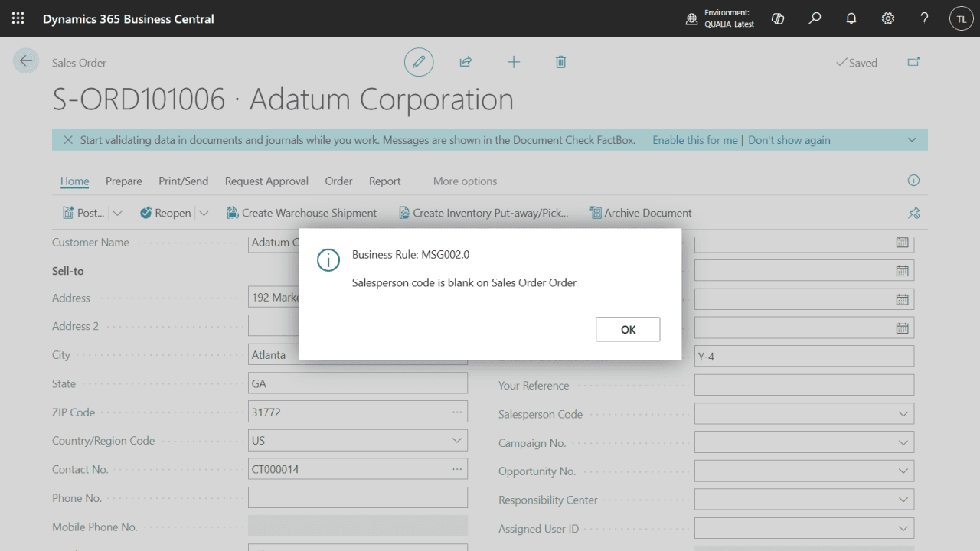
Task: Expand the Campaign No. dropdown
Action: tap(902, 443)
